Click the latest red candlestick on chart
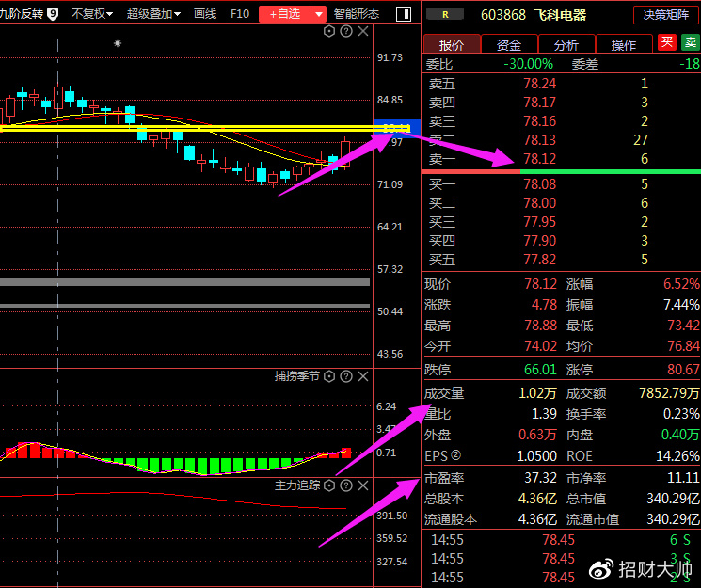The width and height of the screenshot is (701, 588). click(x=345, y=153)
